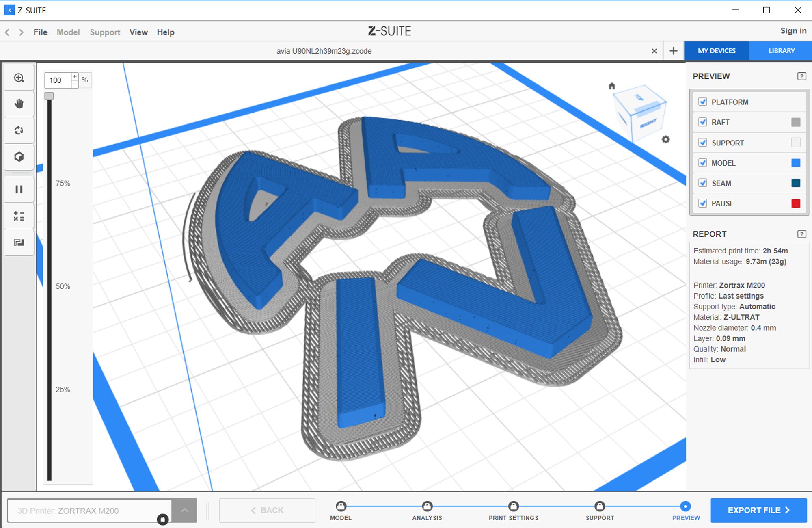Open view cube gear settings
Screen dimensions: 812x528
[666, 139]
